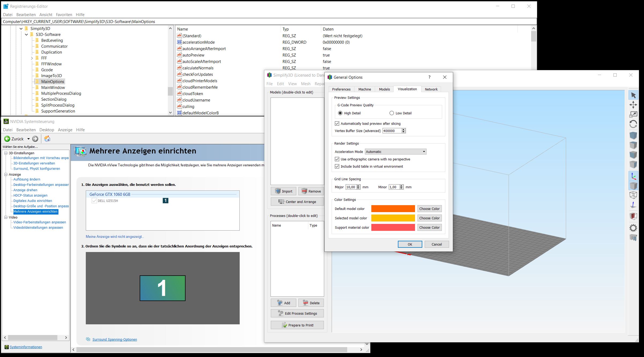Image resolution: width=644 pixels, height=357 pixels.
Task: Open the Acceleration Mode dropdown
Action: coord(395,152)
